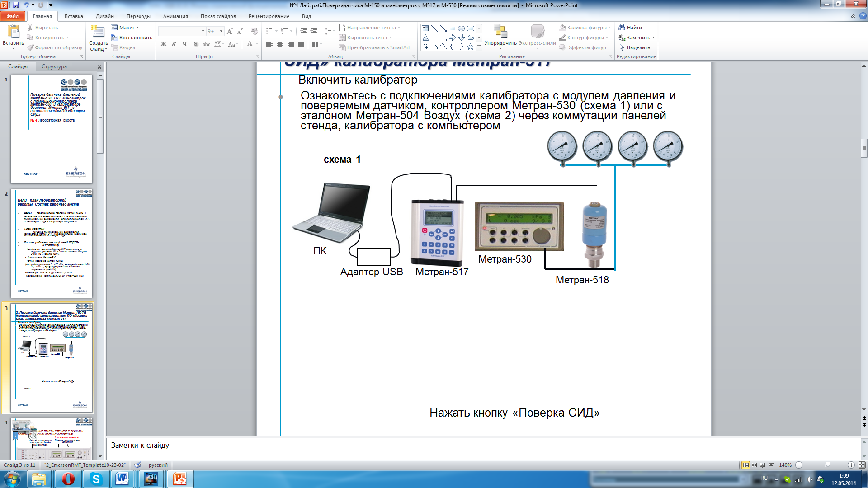Select the oval shape in gallery
Screen dimensions: 868x488
pyautogui.click(x=461, y=28)
